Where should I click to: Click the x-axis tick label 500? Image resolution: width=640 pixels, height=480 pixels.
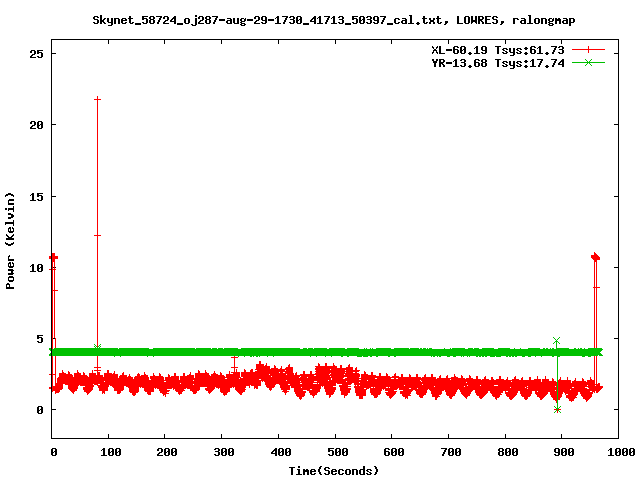click(x=338, y=452)
